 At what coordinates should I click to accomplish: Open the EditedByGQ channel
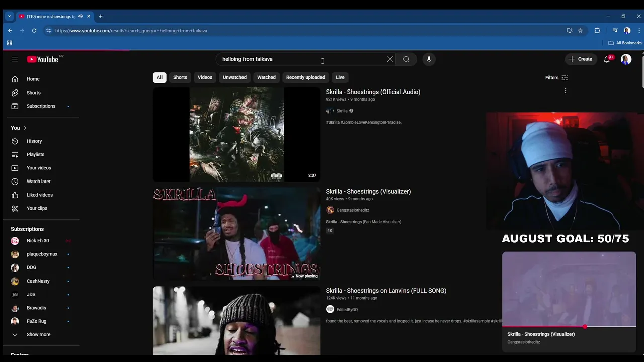(347, 310)
